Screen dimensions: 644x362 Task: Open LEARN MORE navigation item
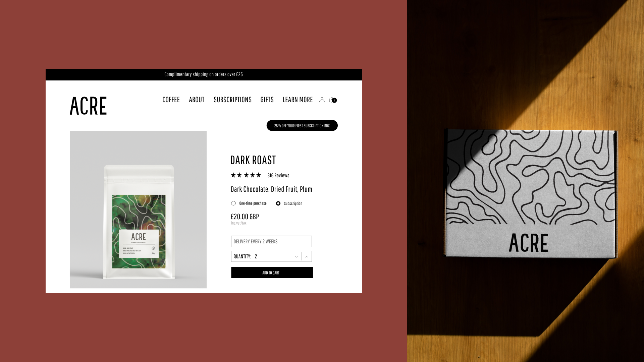click(x=298, y=100)
